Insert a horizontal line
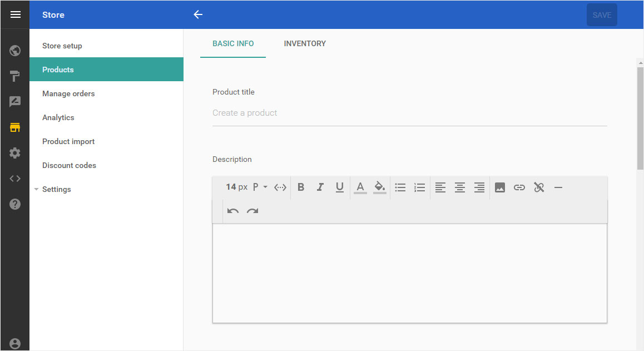The height and width of the screenshot is (351, 644). 558,187
